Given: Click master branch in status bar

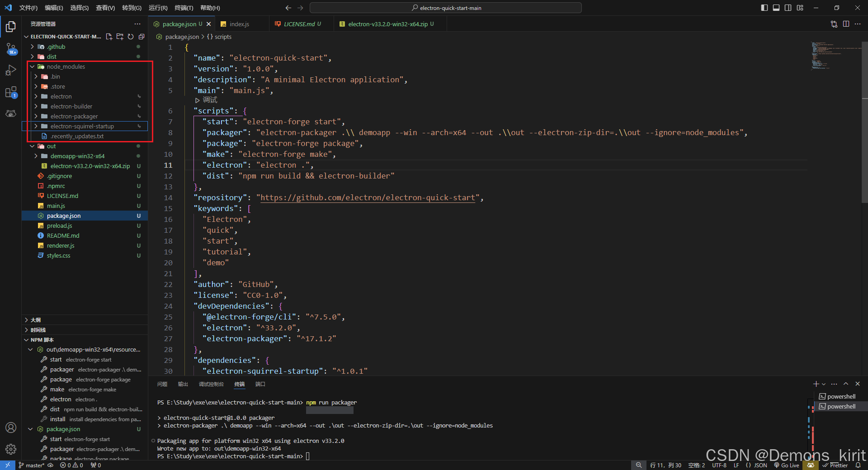Looking at the screenshot, I should 32,465.
